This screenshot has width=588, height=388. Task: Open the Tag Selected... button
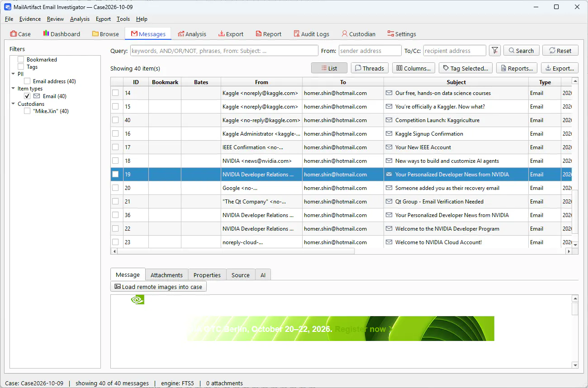point(465,68)
